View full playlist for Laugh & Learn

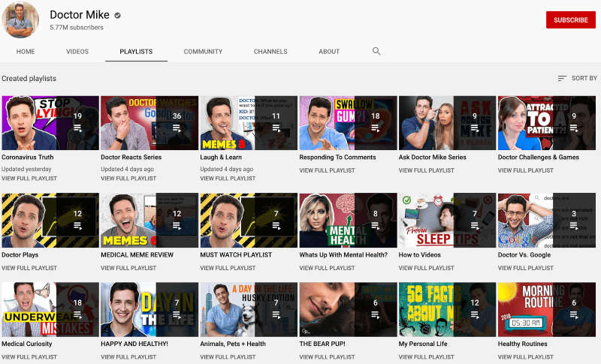228,179
